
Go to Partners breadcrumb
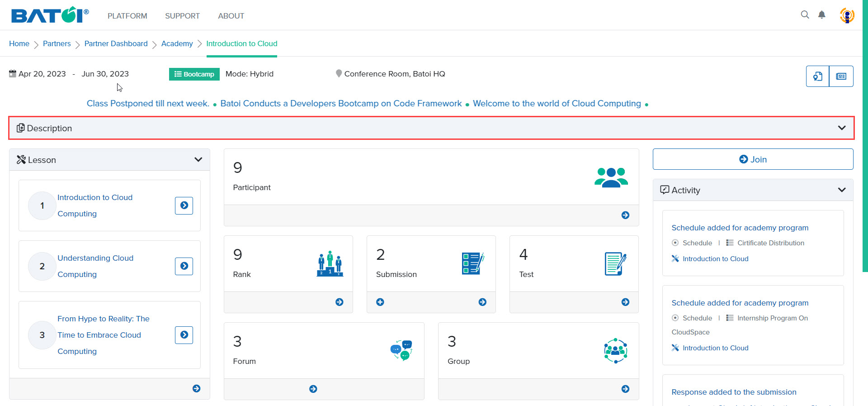click(57, 43)
